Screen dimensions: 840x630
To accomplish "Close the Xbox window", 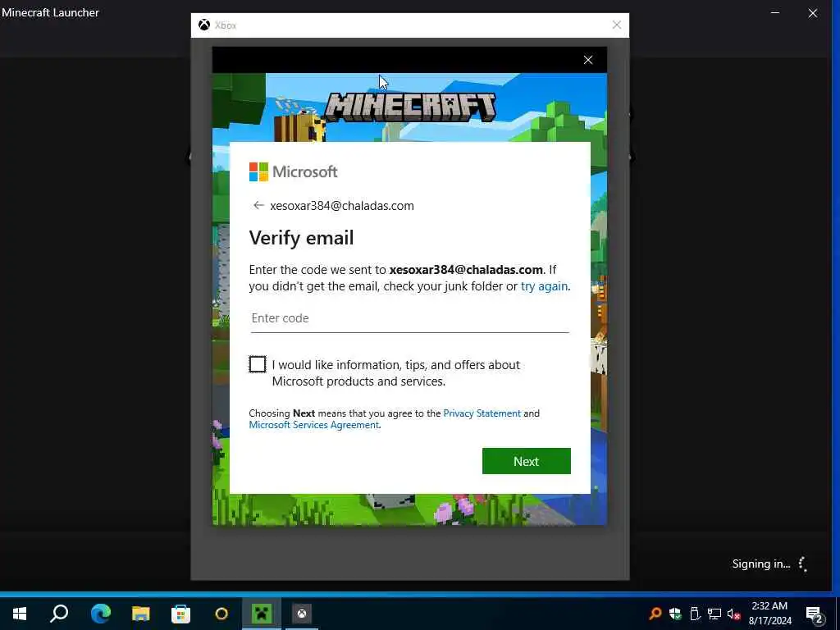I will point(617,25).
